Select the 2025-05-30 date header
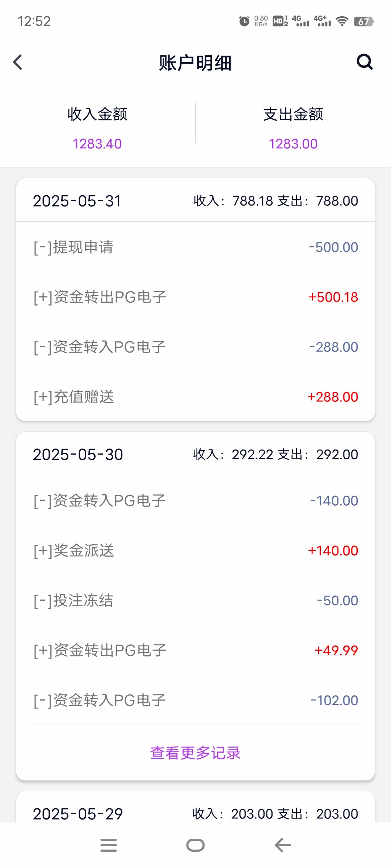Image resolution: width=391 pixels, height=868 pixels. (x=78, y=455)
